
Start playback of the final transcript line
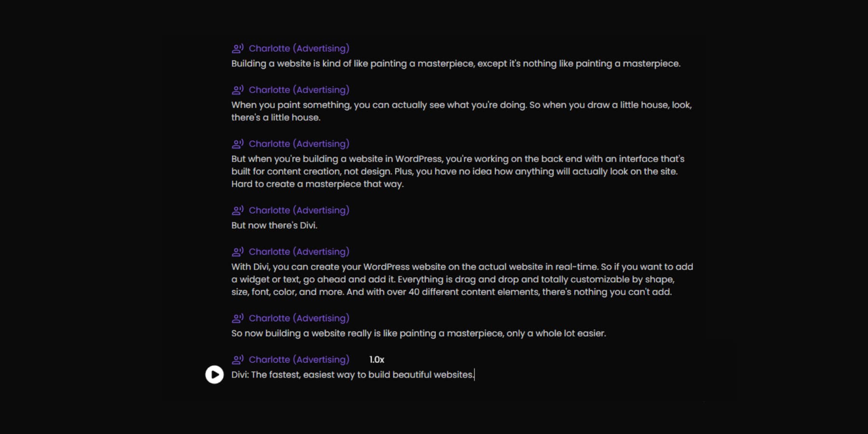pos(214,374)
